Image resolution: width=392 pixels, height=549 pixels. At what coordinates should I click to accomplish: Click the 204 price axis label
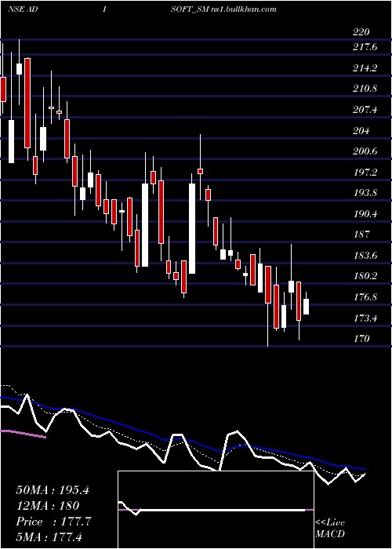[x=361, y=131]
